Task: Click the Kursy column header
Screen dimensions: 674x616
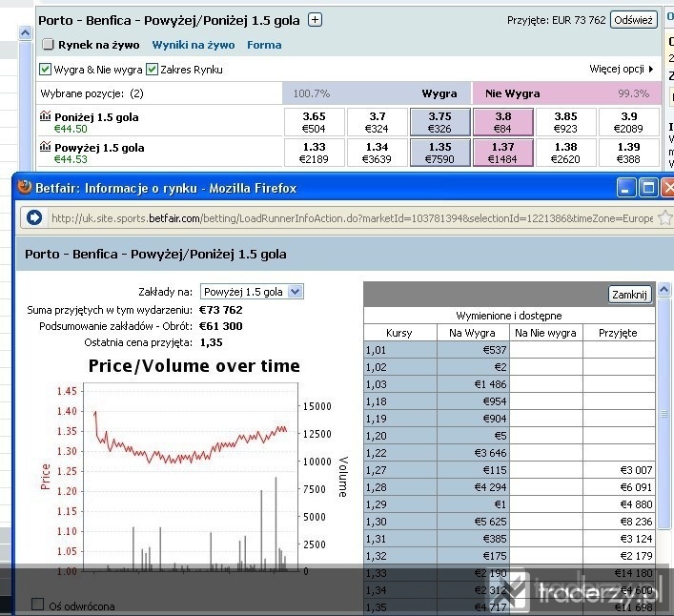Action: pos(399,333)
